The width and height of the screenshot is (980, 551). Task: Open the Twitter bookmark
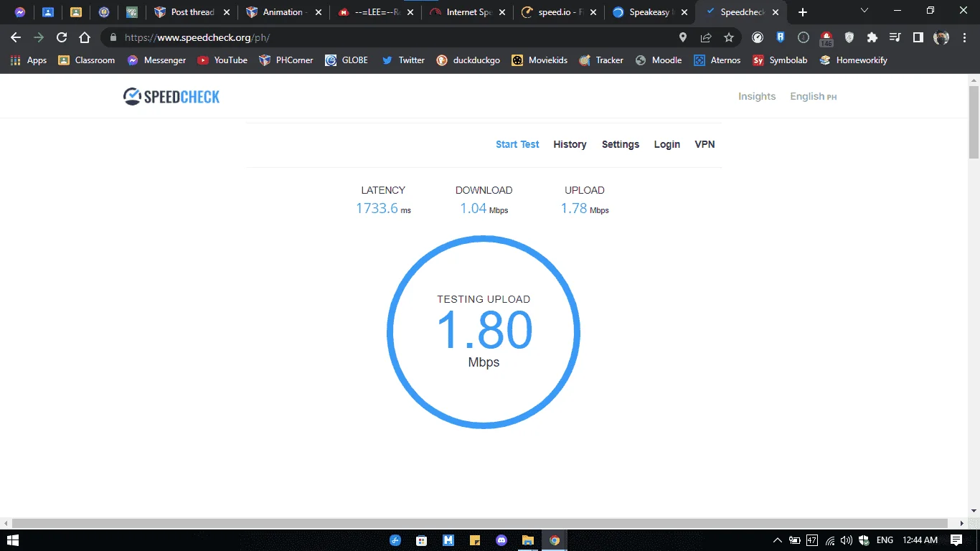tap(403, 60)
